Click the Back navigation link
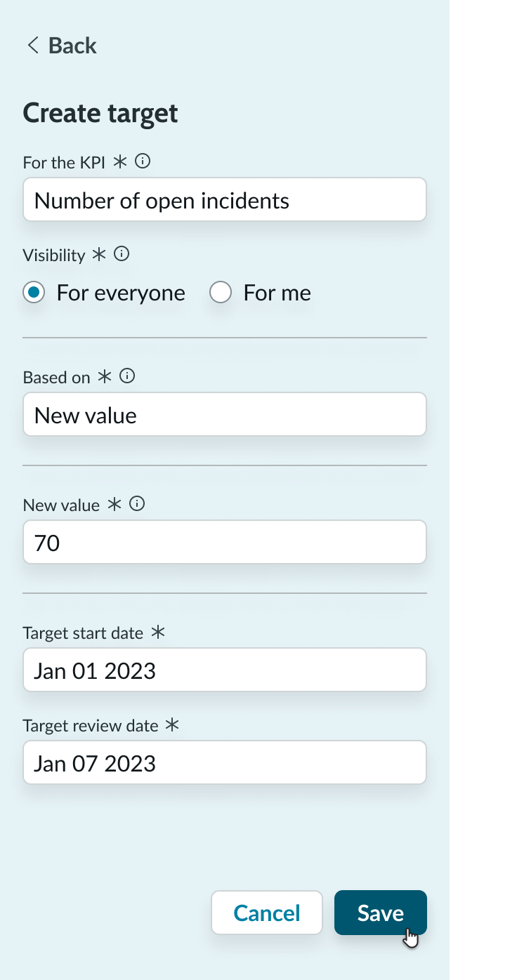Image resolution: width=517 pixels, height=980 pixels. click(x=71, y=45)
